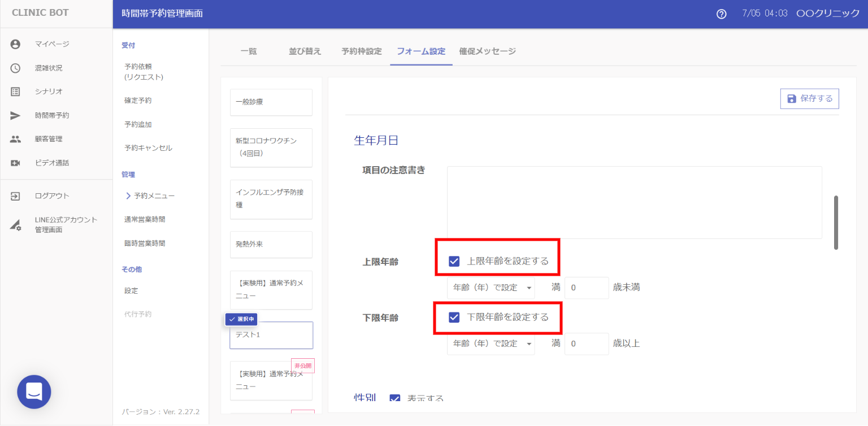Image resolution: width=868 pixels, height=426 pixels.
Task: Toggle the 性別 表示する checkbox
Action: click(395, 398)
